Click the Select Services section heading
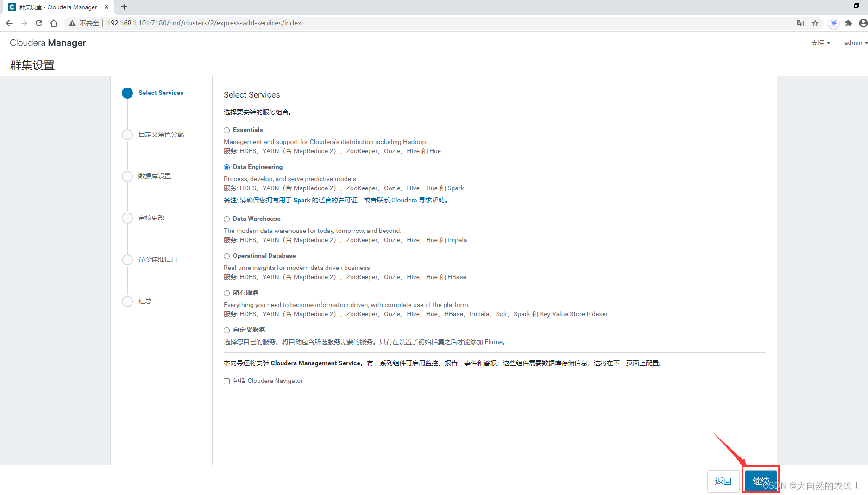Screen dimensions: 868x495 coord(252,94)
